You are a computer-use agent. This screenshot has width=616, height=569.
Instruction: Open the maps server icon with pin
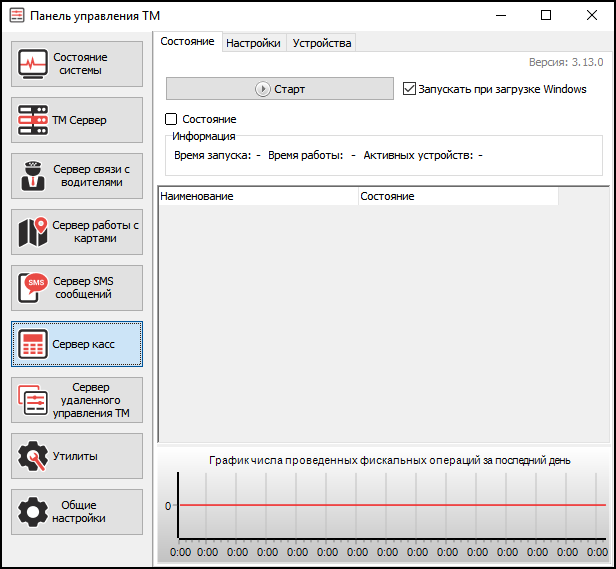[x=33, y=232]
